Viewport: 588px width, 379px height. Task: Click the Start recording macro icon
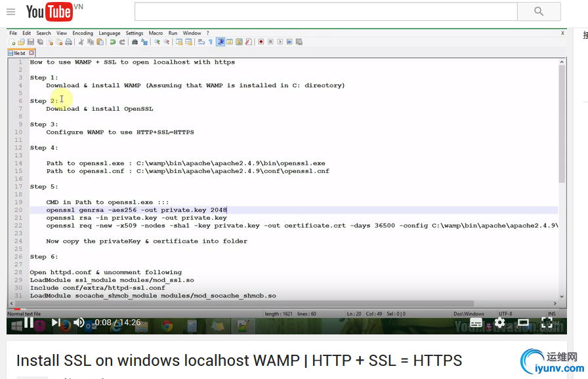click(261, 42)
